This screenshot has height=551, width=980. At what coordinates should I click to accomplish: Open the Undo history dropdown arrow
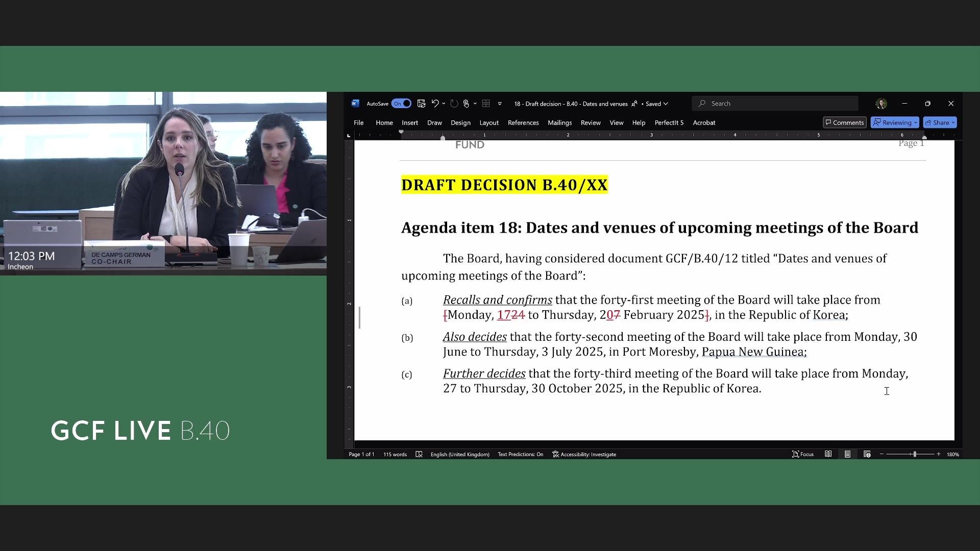coord(444,104)
